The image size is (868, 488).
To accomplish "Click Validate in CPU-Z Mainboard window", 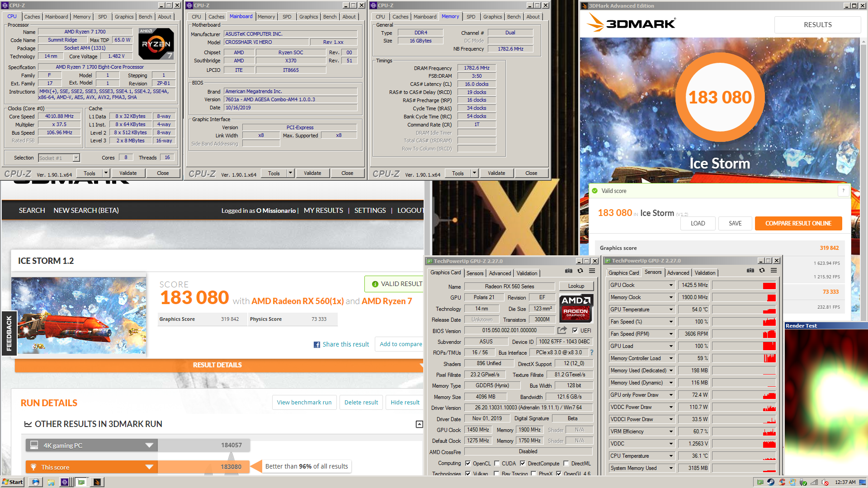I will pos(312,173).
